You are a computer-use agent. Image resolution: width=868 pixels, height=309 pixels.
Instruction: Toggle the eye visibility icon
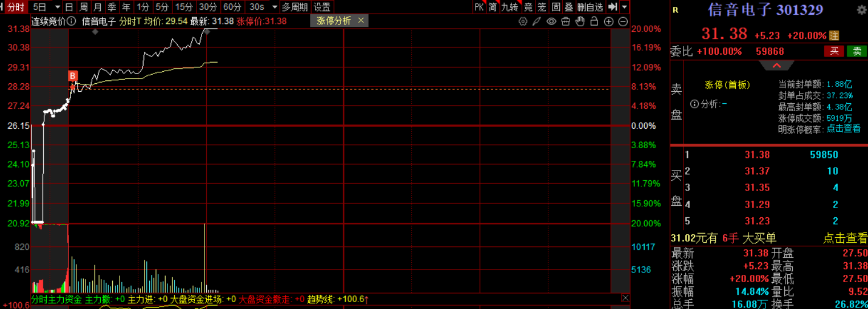coord(551,22)
